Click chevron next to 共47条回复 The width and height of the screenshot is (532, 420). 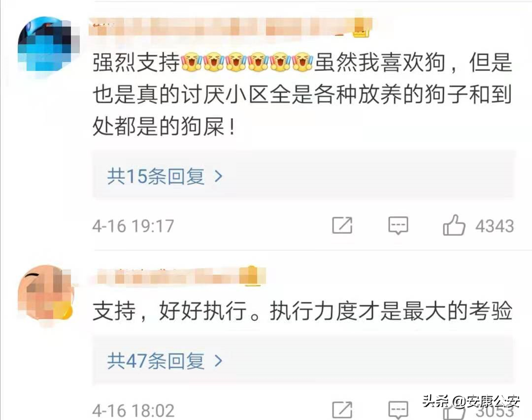(x=219, y=360)
